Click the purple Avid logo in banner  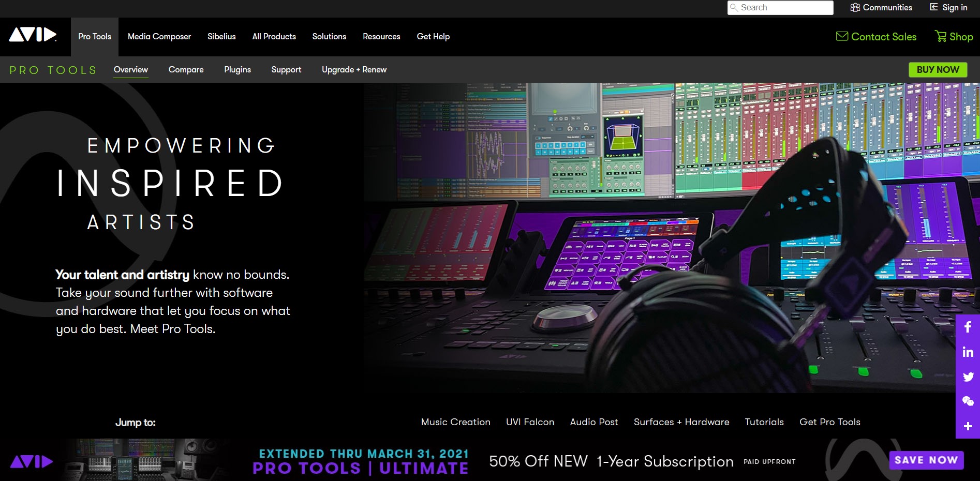point(32,461)
